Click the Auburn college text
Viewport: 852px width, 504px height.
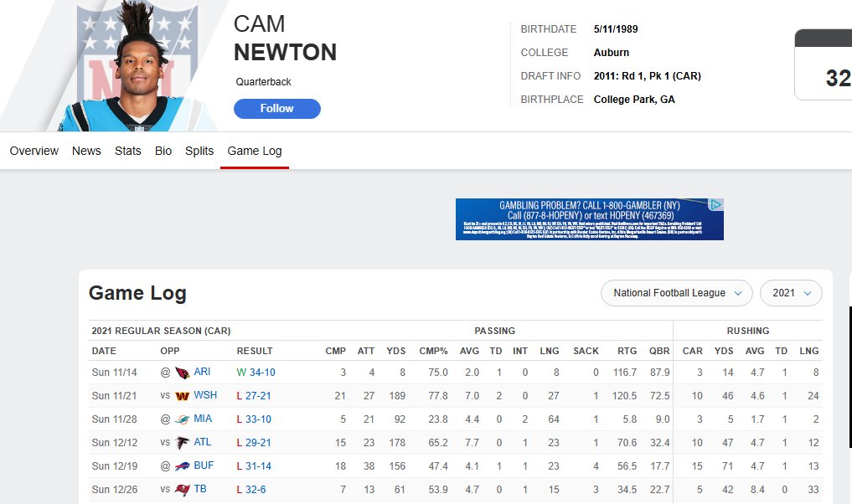[x=612, y=53]
